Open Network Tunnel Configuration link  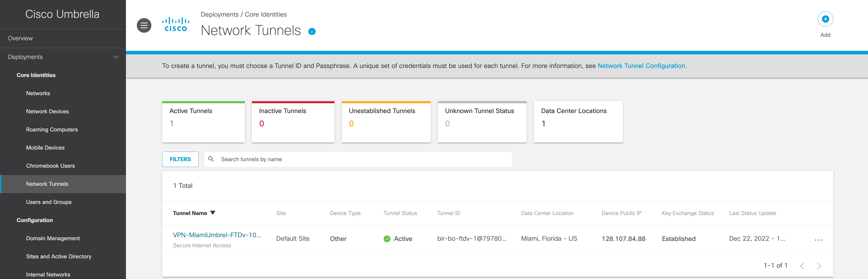(642, 66)
